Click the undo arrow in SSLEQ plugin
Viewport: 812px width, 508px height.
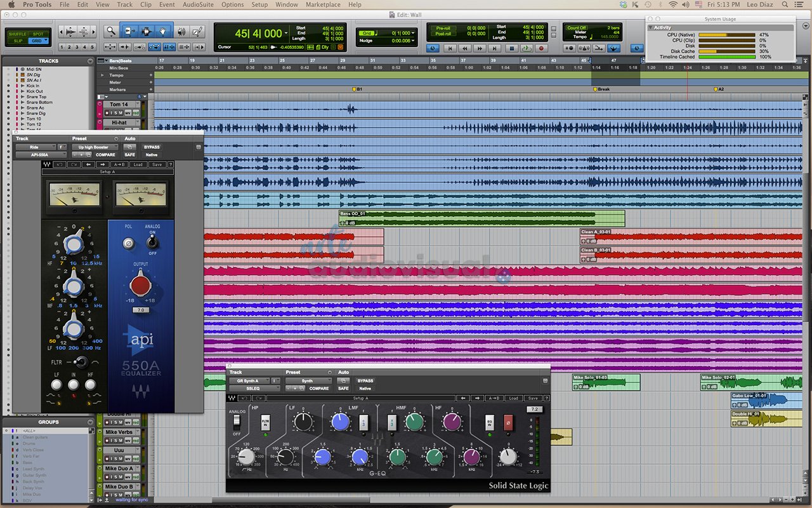244,398
